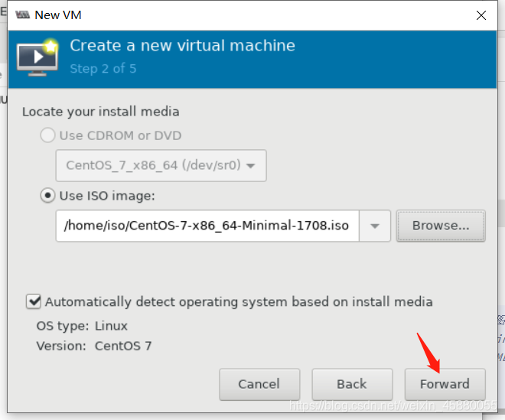
Task: Click the OS type Linux value
Action: [x=111, y=326]
